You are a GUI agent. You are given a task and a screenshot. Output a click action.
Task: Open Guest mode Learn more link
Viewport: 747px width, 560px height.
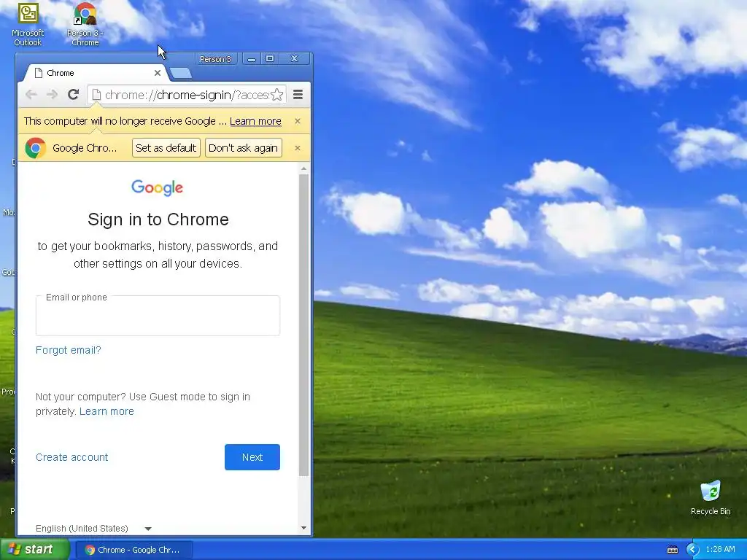point(107,411)
